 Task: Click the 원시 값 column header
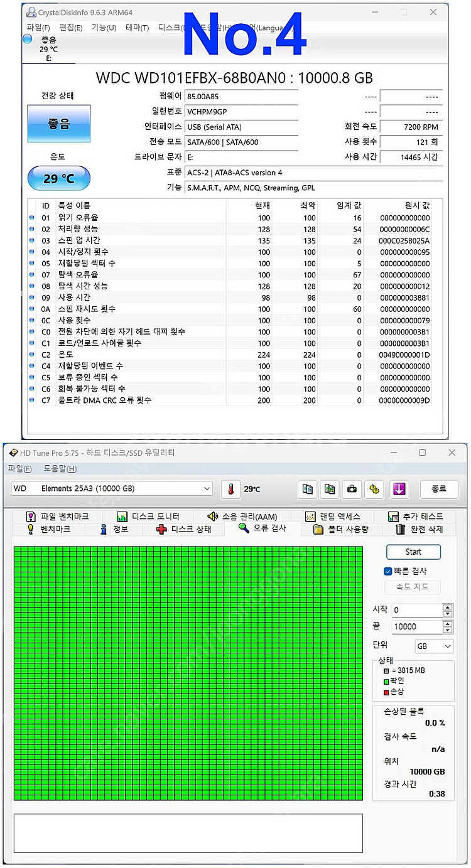(x=417, y=205)
